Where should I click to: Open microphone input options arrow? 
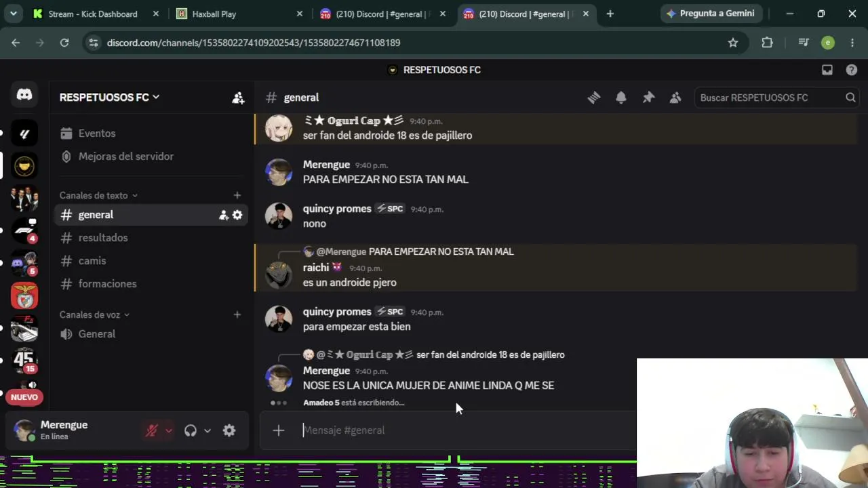click(x=169, y=430)
